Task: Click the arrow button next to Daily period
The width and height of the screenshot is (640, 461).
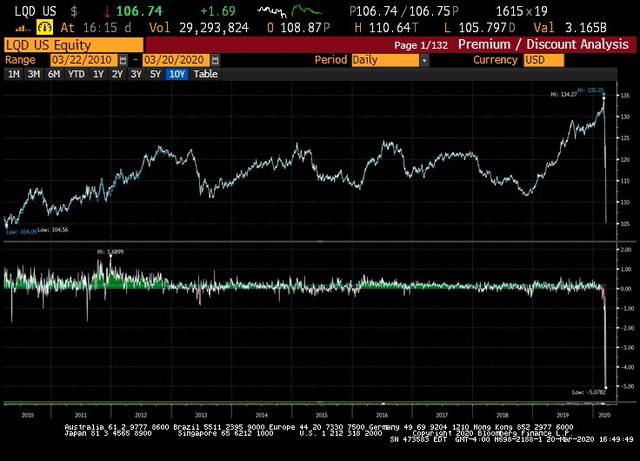Action: coord(424,60)
